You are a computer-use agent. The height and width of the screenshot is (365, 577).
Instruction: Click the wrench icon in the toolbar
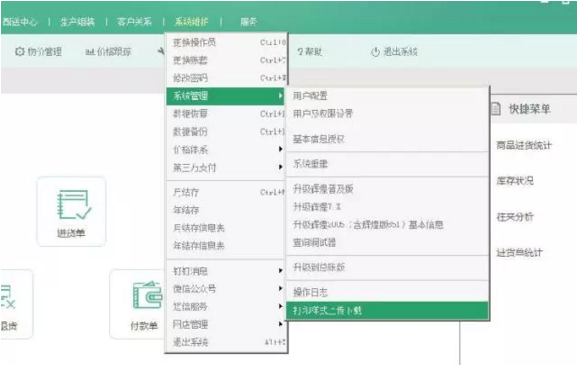click(x=161, y=51)
